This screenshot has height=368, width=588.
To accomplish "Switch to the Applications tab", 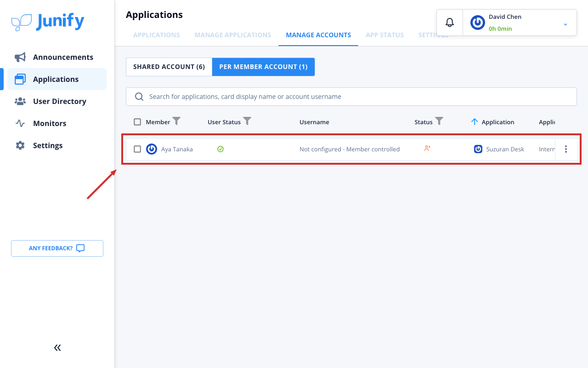I will 157,35.
